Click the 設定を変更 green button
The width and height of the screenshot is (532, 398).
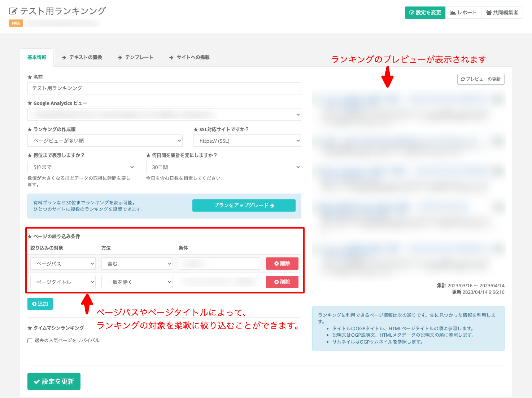point(425,13)
